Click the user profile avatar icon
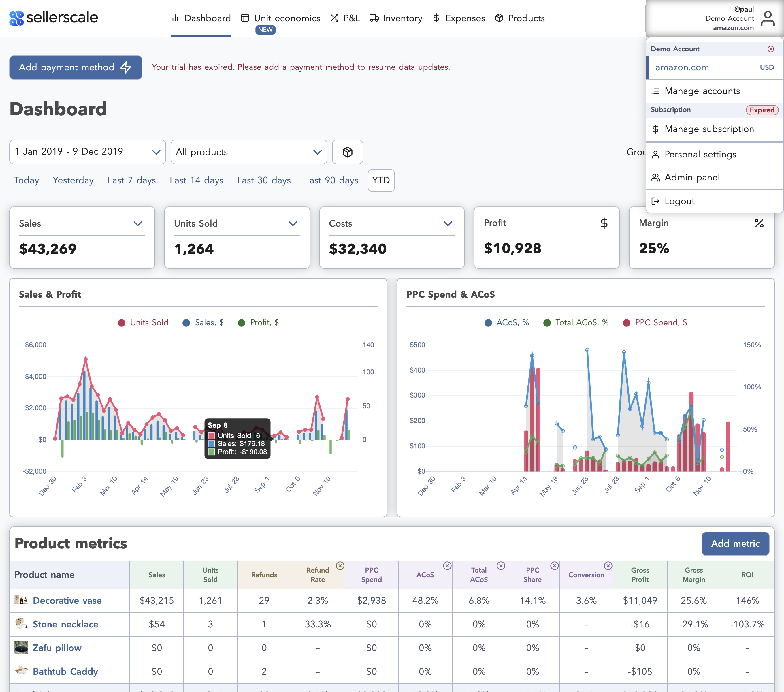Image resolution: width=784 pixels, height=692 pixels. pyautogui.click(x=768, y=18)
